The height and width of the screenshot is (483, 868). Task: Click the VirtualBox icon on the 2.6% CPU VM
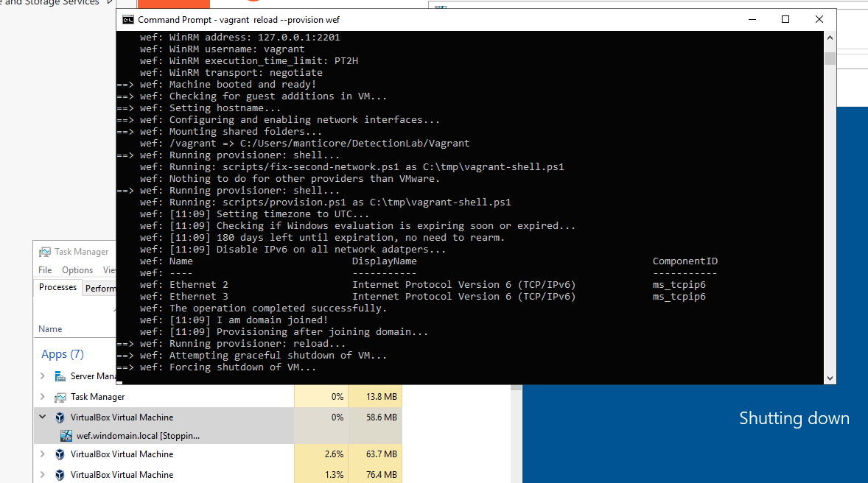(x=60, y=454)
